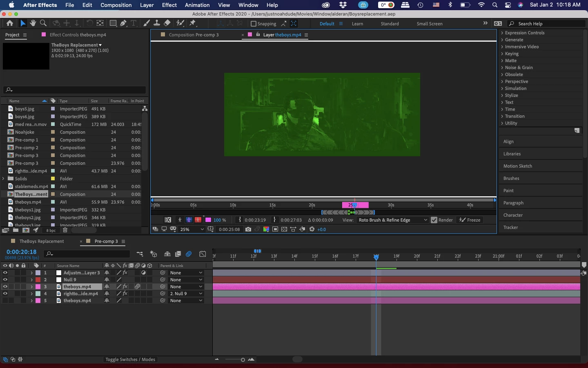The width and height of the screenshot is (588, 368).
Task: Toggle effects fx switch on righttoside.mp4
Action: coord(125,294)
